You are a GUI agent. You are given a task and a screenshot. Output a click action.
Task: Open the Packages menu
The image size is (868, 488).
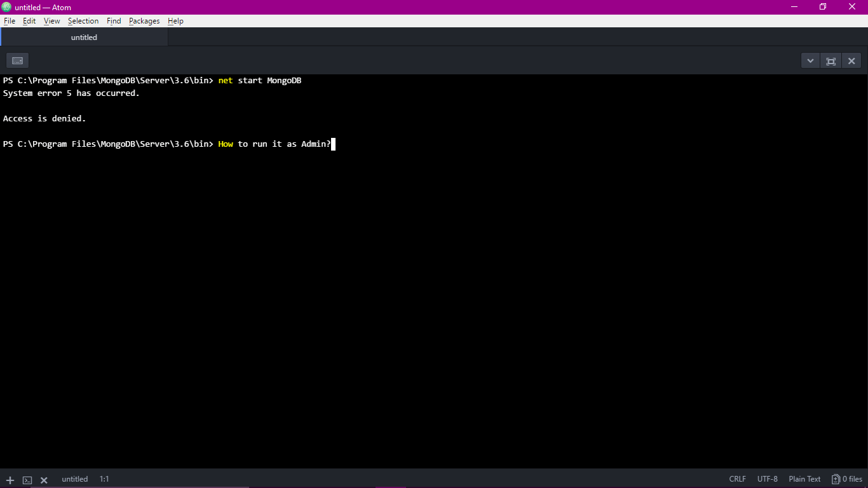(144, 21)
